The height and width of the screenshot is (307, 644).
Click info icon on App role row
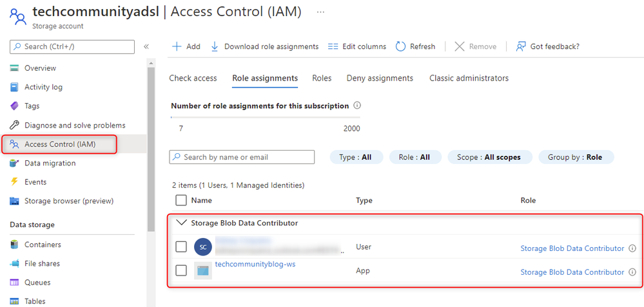[632, 272]
